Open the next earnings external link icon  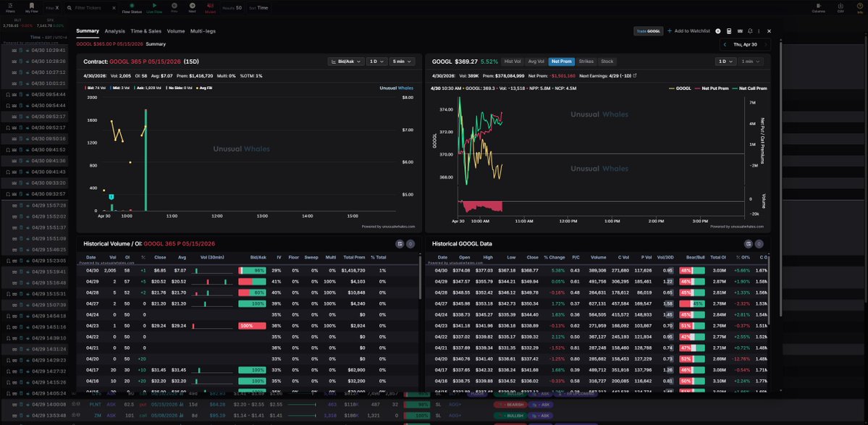(634, 75)
